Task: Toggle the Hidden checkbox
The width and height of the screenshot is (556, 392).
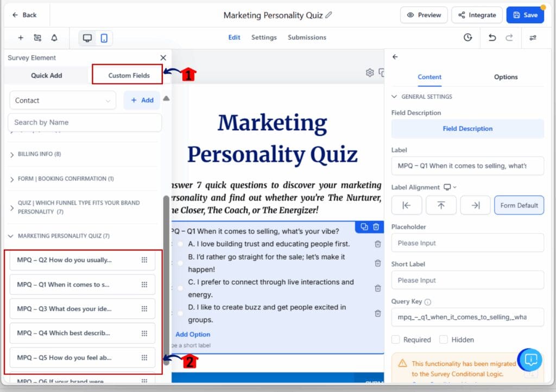Action: pos(444,339)
